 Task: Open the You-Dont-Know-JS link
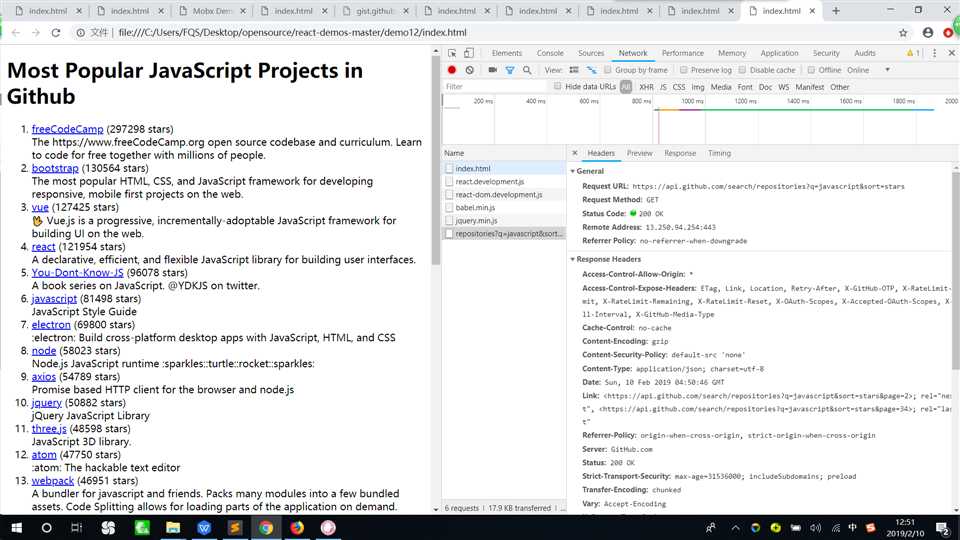(x=77, y=272)
